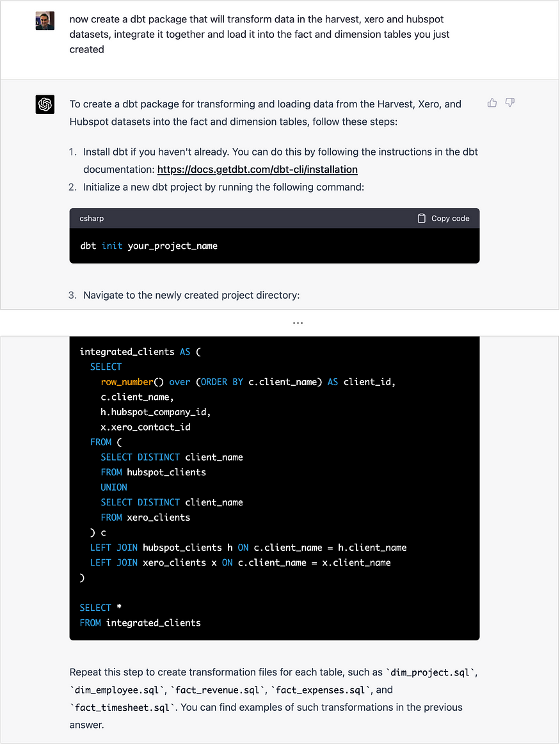Click the `dim_employee.sql` inline code
This screenshot has width=560, height=744.
click(x=116, y=690)
